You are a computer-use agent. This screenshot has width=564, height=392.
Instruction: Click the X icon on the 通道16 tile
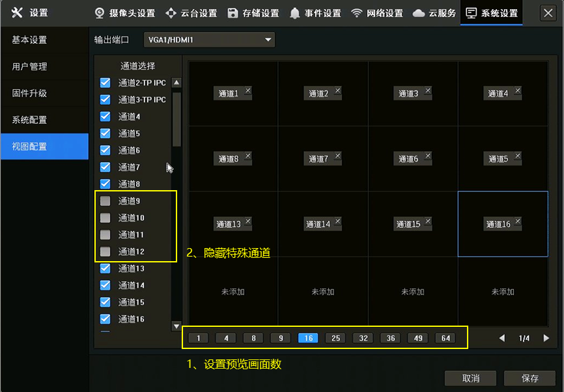518,221
